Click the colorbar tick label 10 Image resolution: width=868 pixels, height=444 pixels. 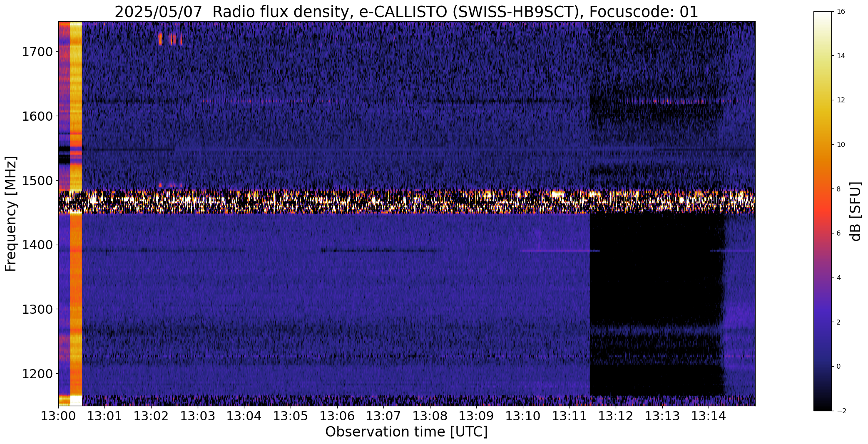pos(841,145)
